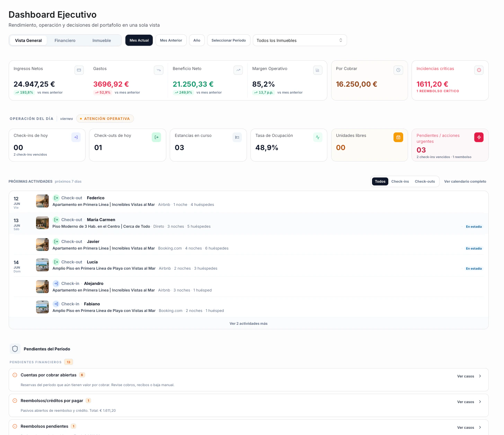
Task: Click the check-out icon beside Federico
Action: click(x=56, y=198)
